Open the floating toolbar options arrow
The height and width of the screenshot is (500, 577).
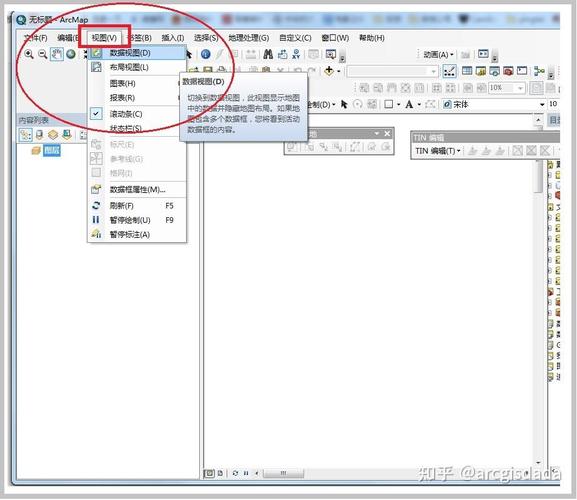click(376, 134)
